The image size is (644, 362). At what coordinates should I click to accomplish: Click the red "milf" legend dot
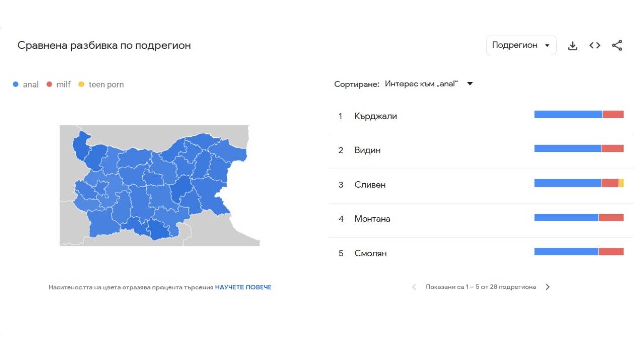[x=49, y=84]
